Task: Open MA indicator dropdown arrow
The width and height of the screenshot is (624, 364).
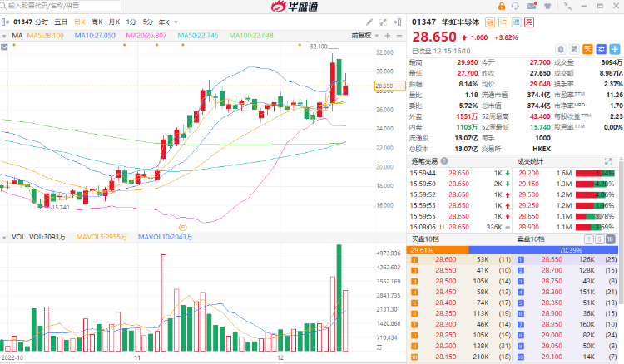Action: pos(4,36)
